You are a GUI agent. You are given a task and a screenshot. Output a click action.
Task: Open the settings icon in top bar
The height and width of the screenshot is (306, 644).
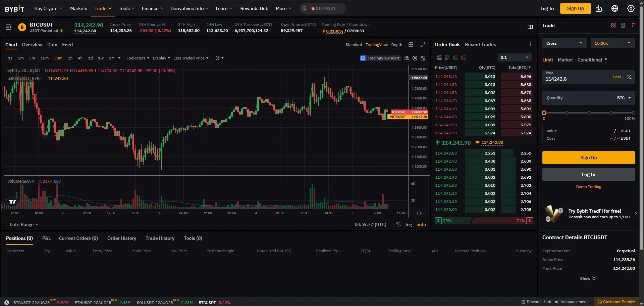click(631, 8)
